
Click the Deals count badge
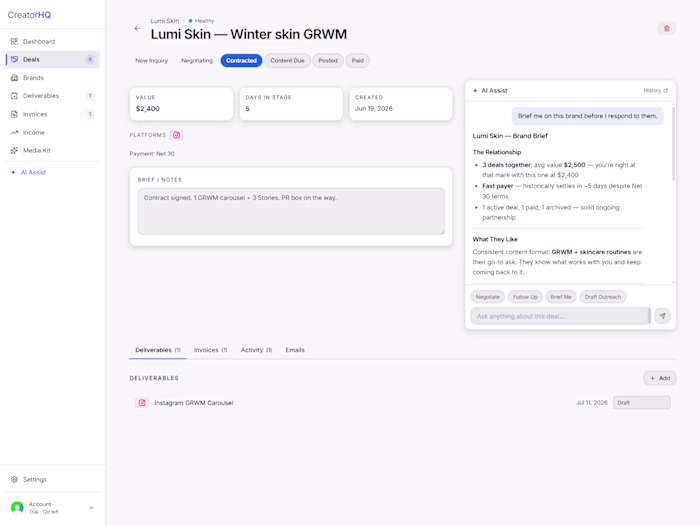tap(90, 59)
